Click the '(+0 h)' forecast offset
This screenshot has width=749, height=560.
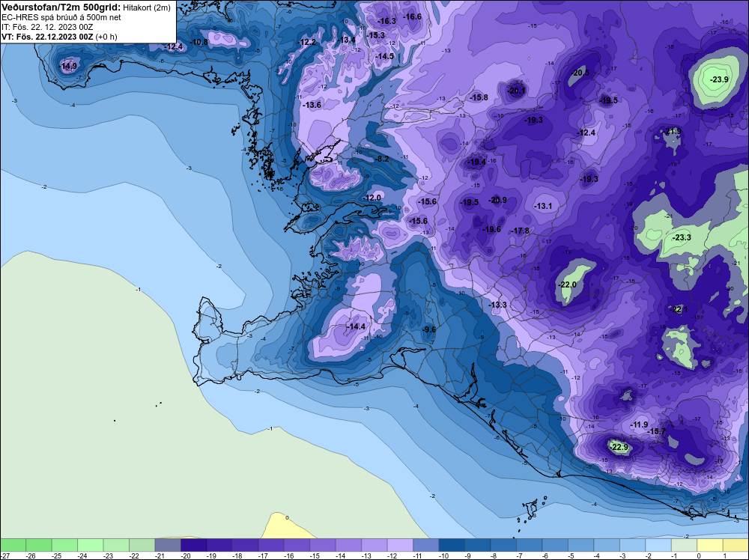[106, 37]
